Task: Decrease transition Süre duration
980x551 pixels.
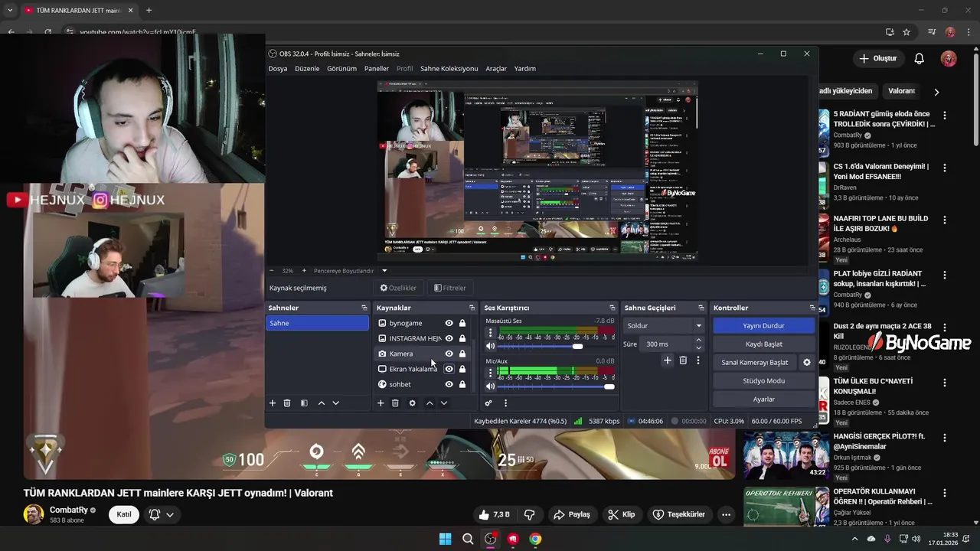Action: (698, 348)
